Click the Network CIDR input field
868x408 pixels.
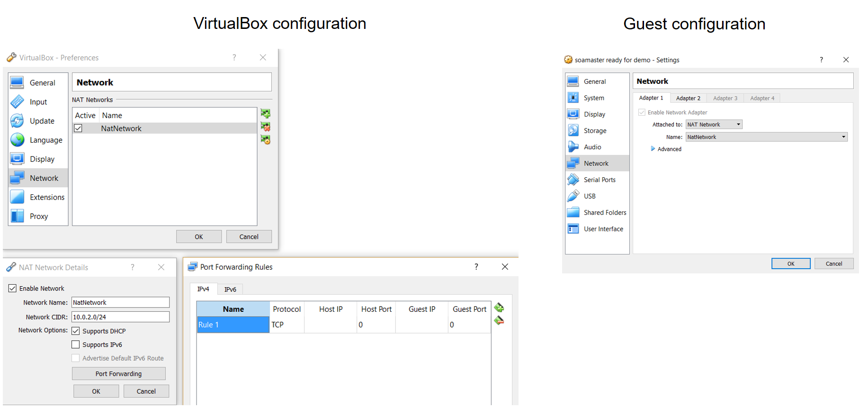pyautogui.click(x=120, y=317)
